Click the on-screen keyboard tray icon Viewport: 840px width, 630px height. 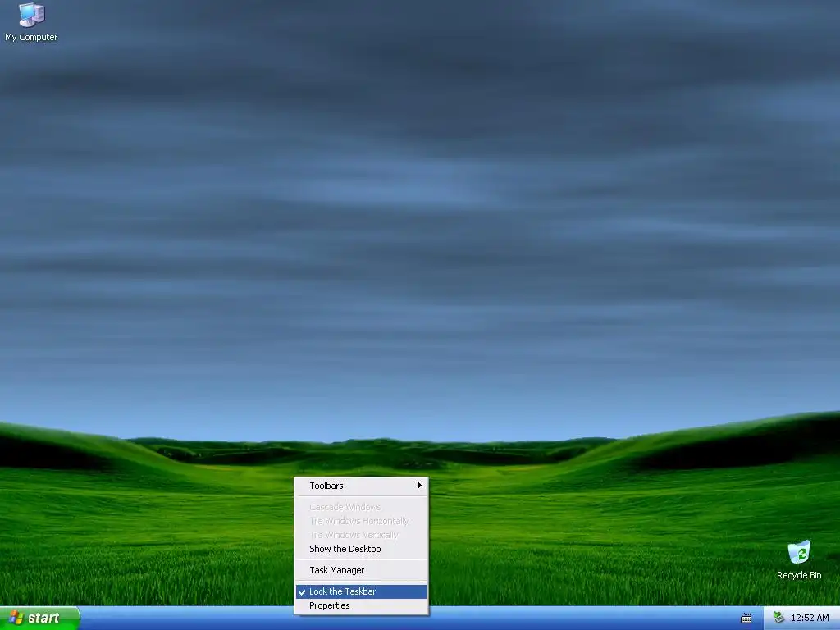pos(746,619)
